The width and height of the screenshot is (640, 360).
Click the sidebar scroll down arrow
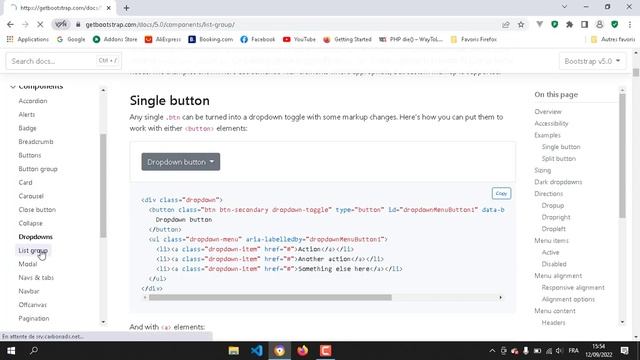[x=103, y=322]
